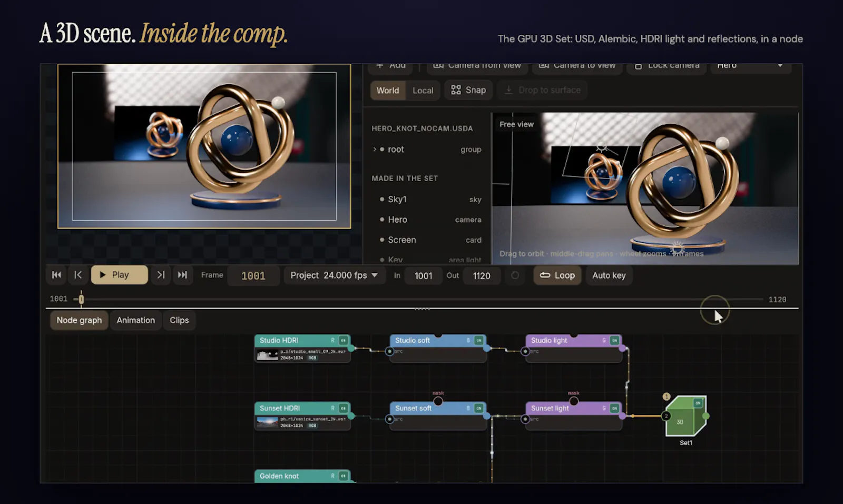Jump to first frame with skip-to-start icon
The height and width of the screenshot is (504, 843).
[56, 275]
